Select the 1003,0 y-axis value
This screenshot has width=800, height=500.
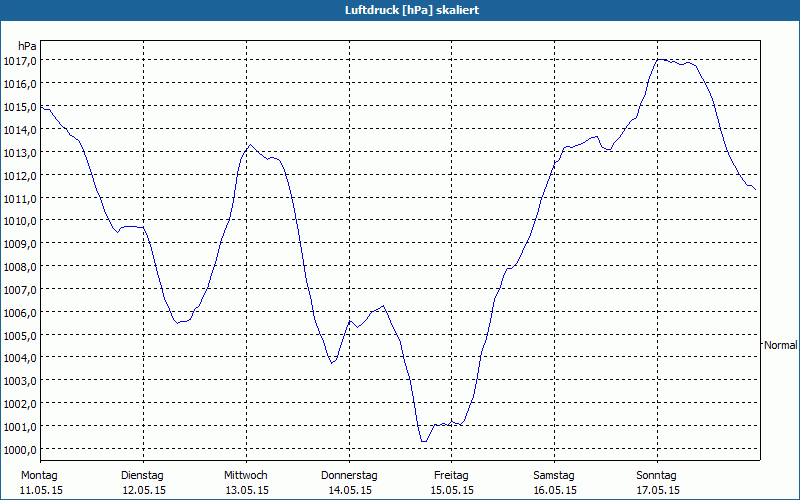20,381
